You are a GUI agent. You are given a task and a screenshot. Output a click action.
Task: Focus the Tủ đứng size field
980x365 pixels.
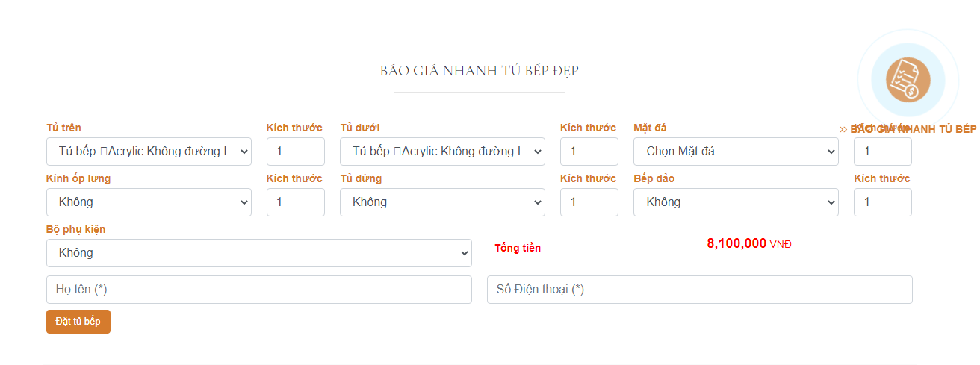[589, 202]
